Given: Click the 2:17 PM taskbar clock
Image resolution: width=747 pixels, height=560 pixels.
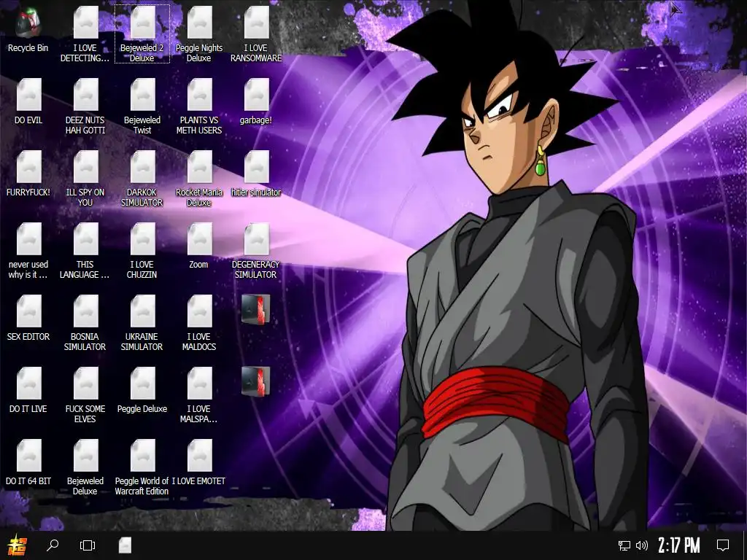Looking at the screenshot, I should click(679, 545).
